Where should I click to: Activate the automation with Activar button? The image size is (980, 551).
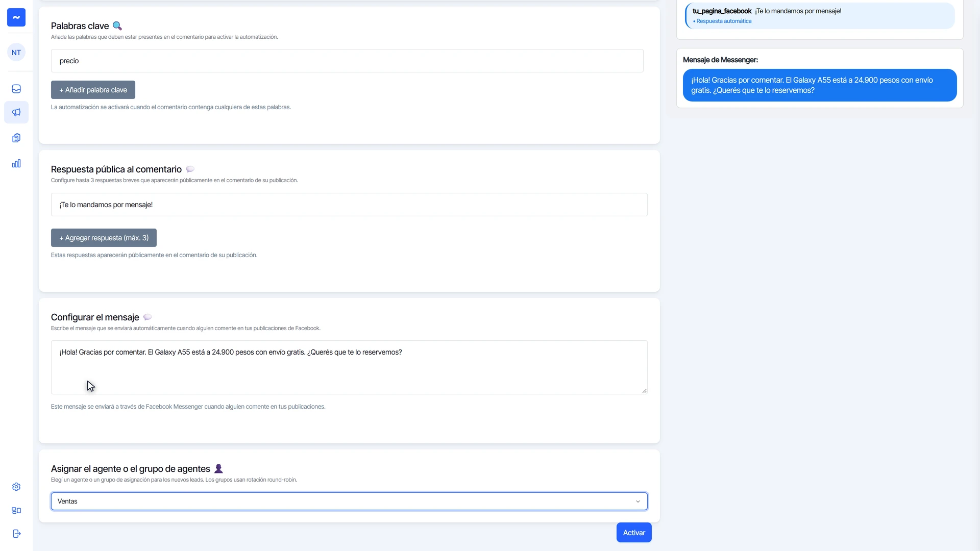pyautogui.click(x=634, y=533)
